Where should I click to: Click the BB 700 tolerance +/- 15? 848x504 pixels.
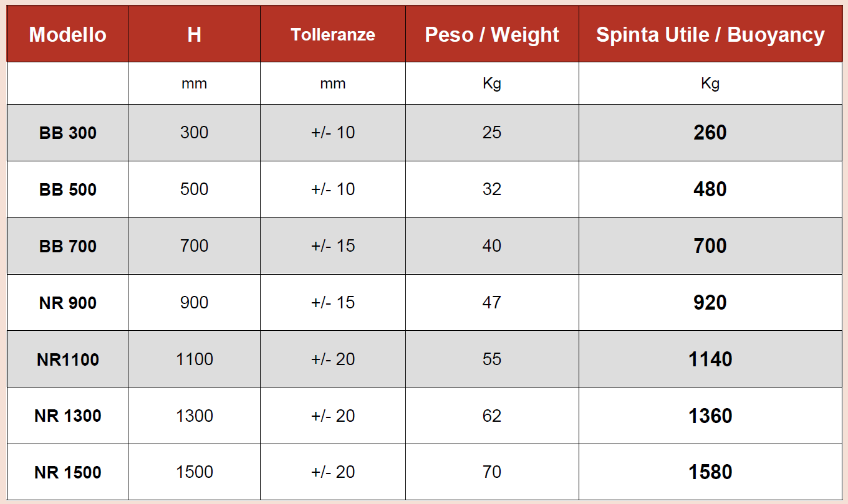click(x=333, y=246)
